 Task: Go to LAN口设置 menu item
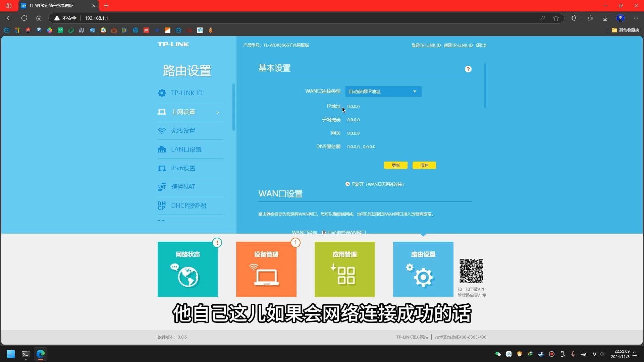pyautogui.click(x=190, y=149)
